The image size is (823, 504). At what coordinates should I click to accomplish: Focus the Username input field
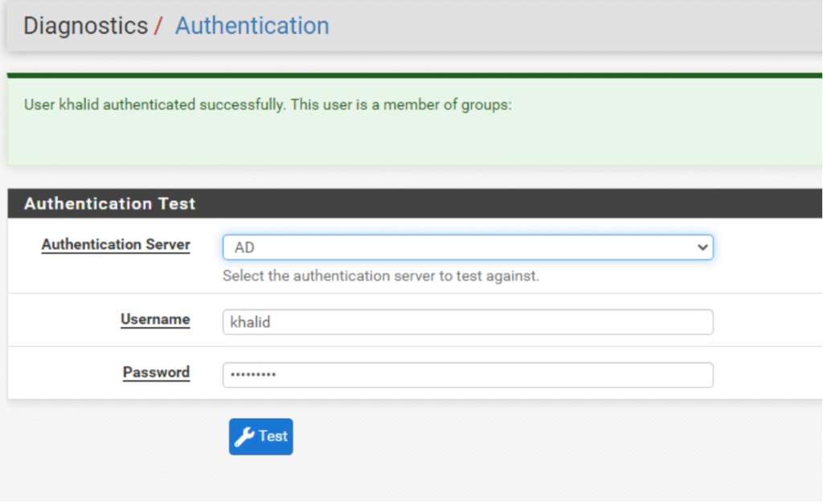(x=467, y=322)
